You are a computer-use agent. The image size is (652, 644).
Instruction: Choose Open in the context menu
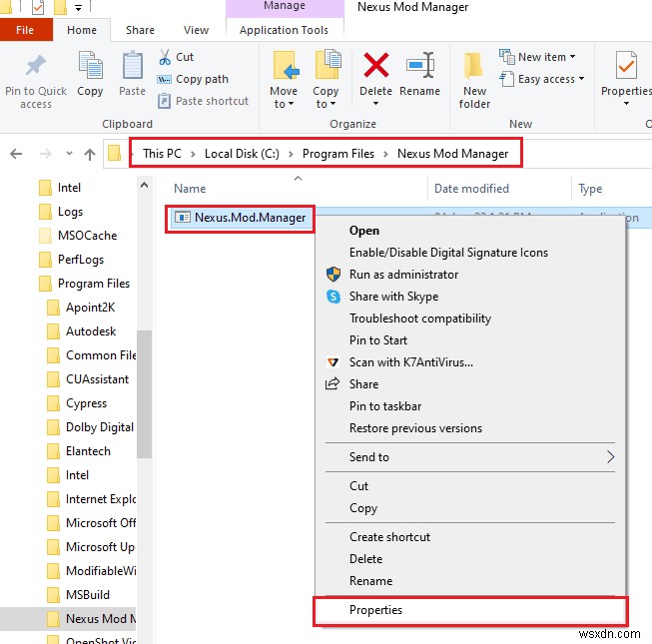tap(470, 231)
